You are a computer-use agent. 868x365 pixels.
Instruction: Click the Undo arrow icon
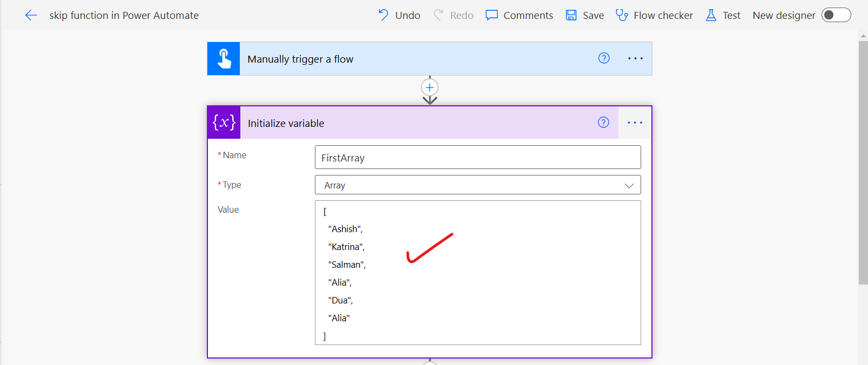383,15
